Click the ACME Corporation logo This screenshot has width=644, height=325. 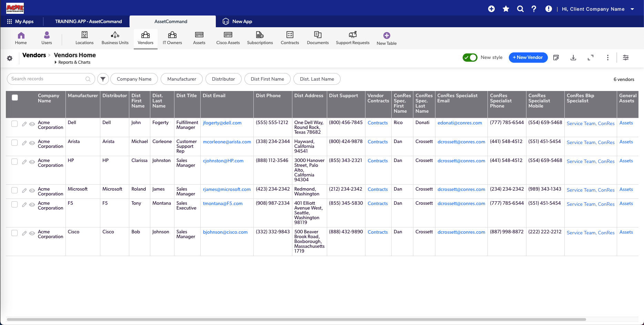[15, 8]
